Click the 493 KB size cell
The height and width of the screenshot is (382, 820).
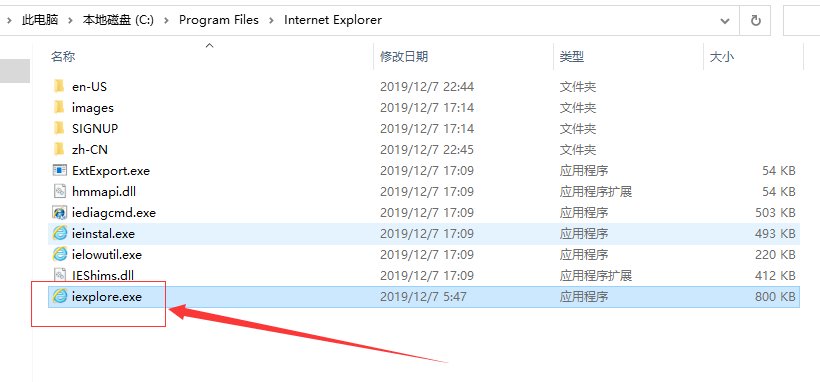[x=775, y=233]
